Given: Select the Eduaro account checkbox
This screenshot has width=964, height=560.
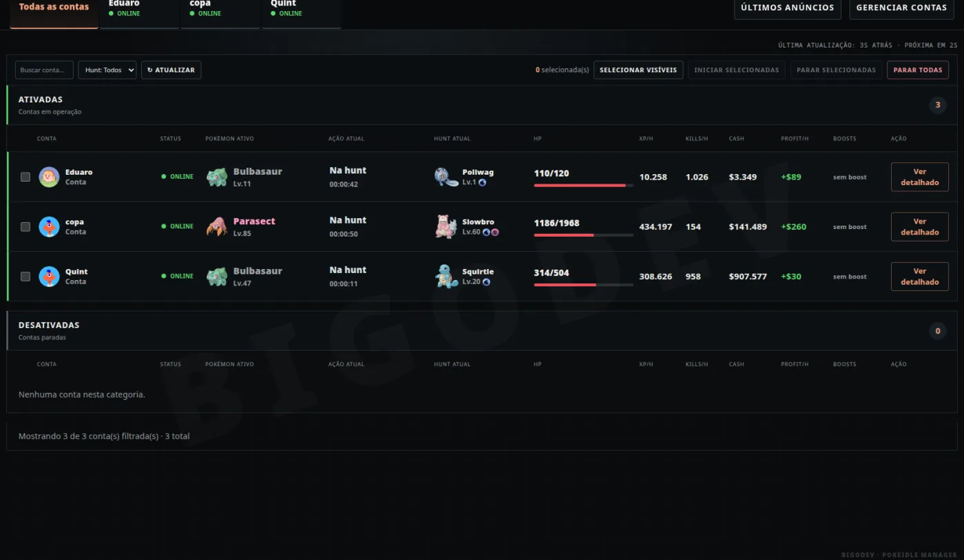Looking at the screenshot, I should click(25, 177).
